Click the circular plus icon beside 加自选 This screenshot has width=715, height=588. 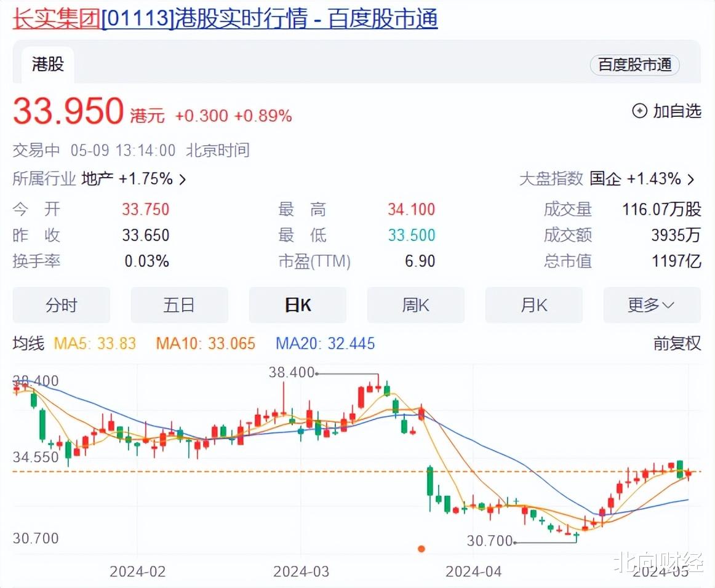pyautogui.click(x=639, y=111)
